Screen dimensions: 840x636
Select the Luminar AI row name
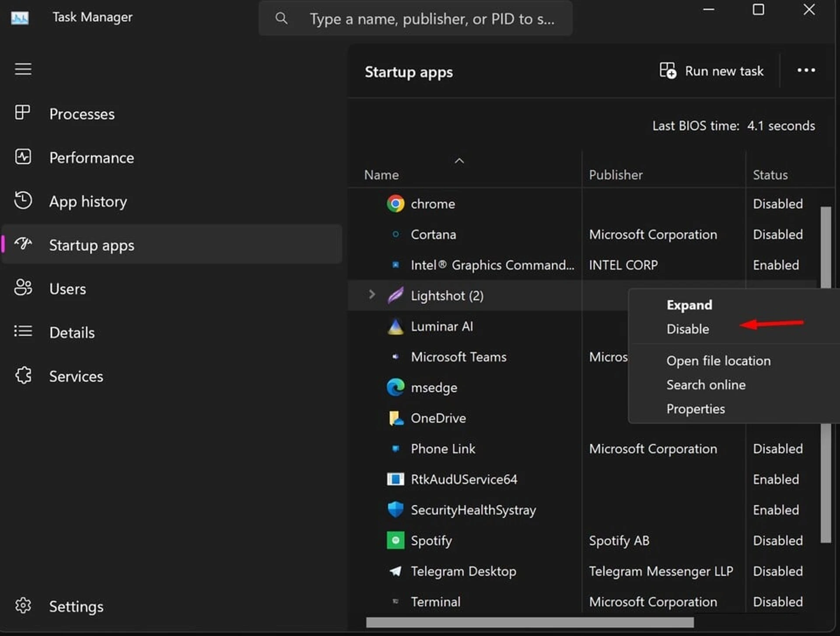click(x=442, y=327)
